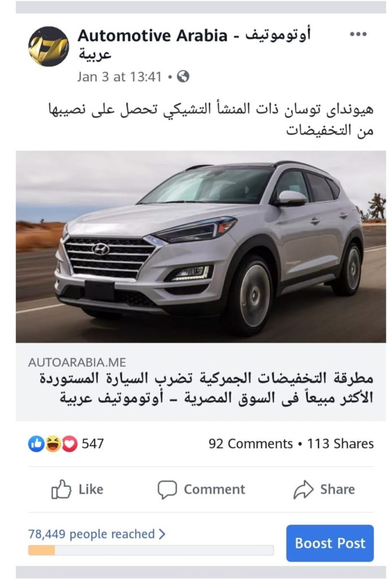Click the Share arrow icon
Viewport: 392px width, 579px height.
pos(303,490)
